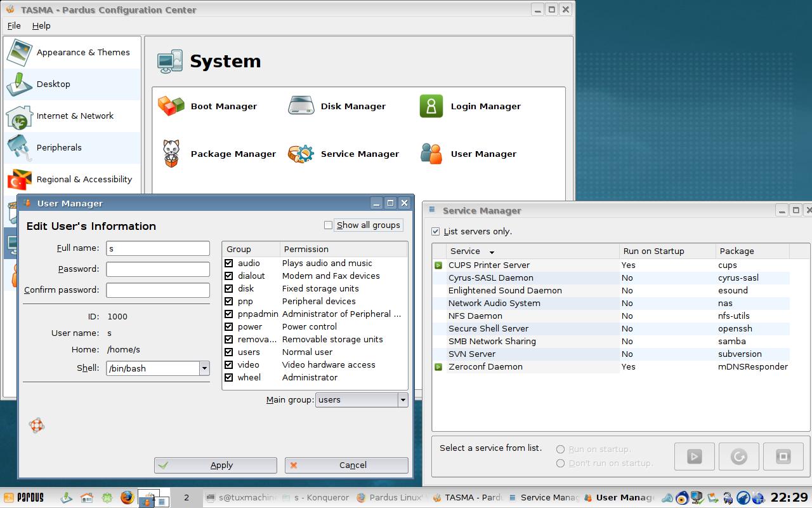Click the network monitor tray icon
Image resolution: width=812 pixels, height=508 pixels.
click(x=697, y=498)
